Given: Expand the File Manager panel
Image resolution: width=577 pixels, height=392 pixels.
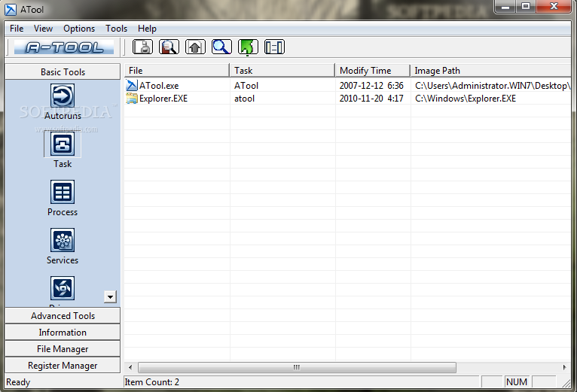Looking at the screenshot, I should pos(63,349).
